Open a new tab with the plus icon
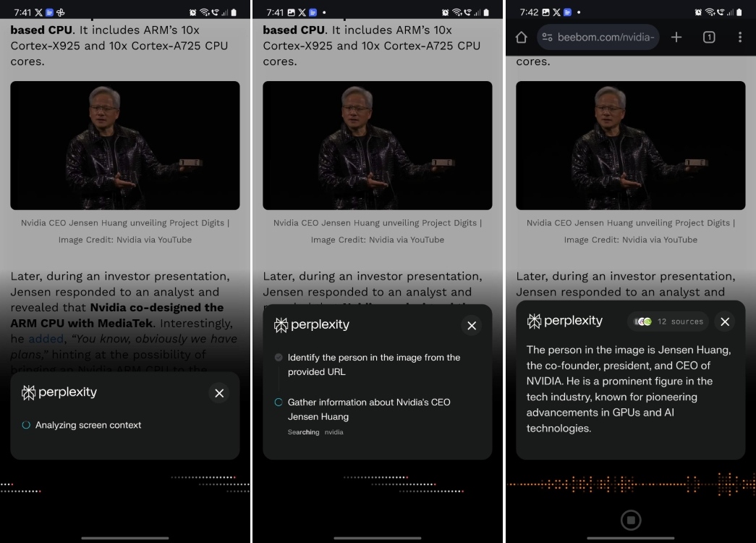 click(x=676, y=37)
